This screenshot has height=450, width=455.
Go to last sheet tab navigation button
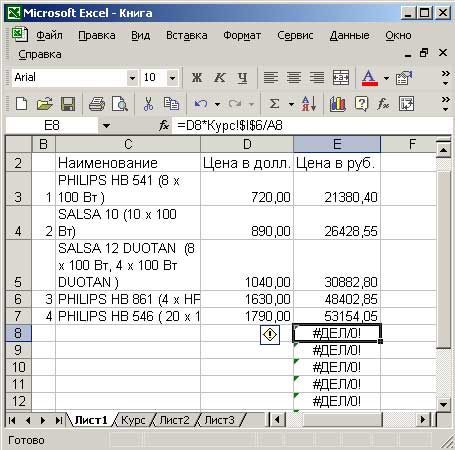[x=59, y=420]
